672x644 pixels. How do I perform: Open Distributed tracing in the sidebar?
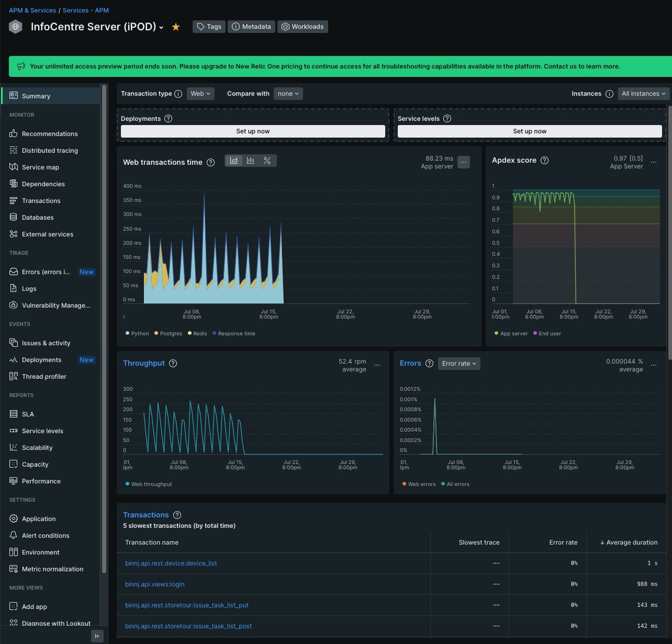[x=51, y=150]
